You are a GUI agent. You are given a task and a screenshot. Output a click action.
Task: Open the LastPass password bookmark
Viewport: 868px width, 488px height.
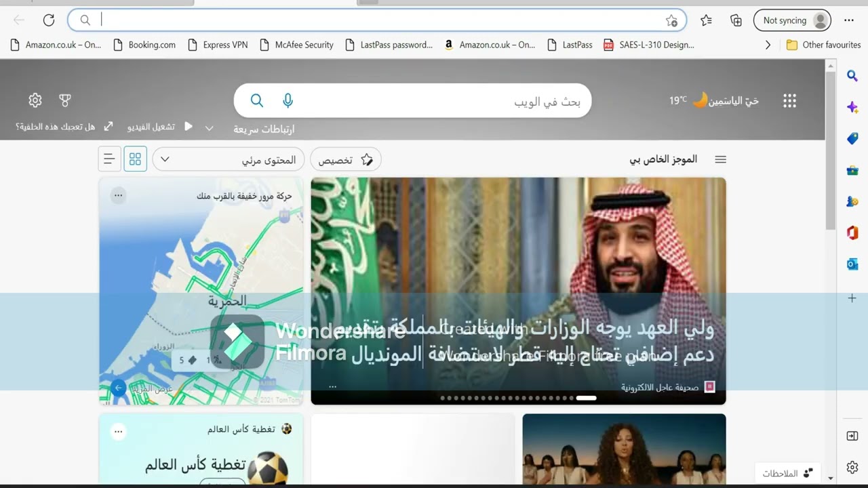click(x=389, y=45)
